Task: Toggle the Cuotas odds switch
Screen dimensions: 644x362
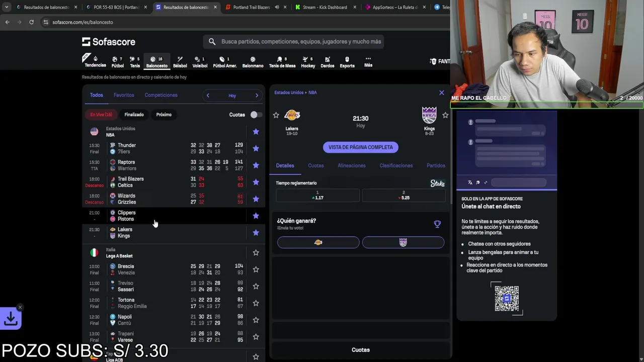Action: click(x=256, y=115)
